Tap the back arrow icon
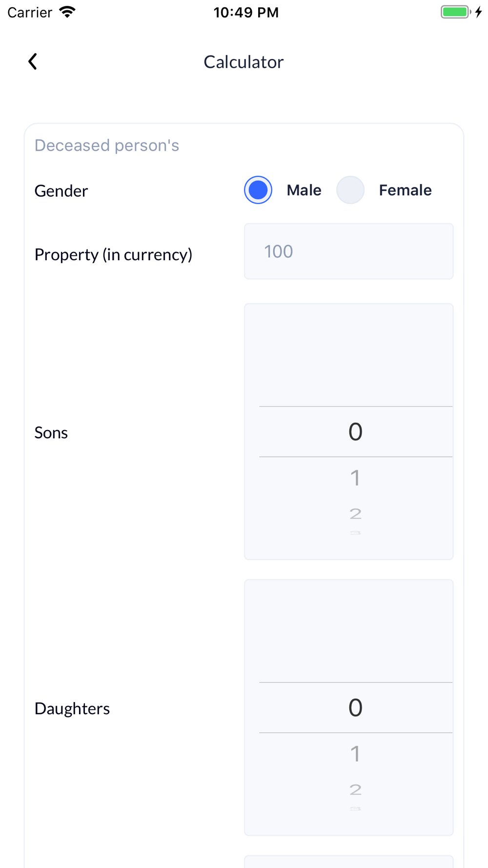Screen dimensions: 488x868 pos(33,62)
